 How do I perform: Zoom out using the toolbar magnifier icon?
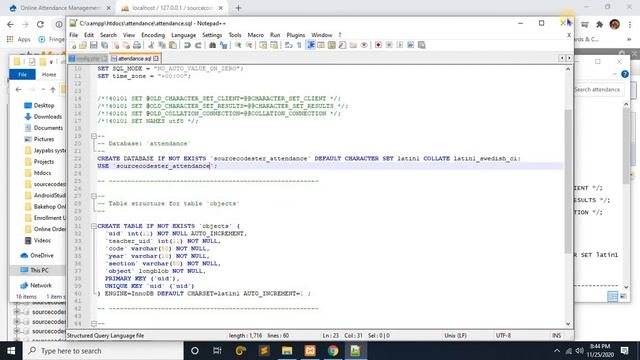249,45
